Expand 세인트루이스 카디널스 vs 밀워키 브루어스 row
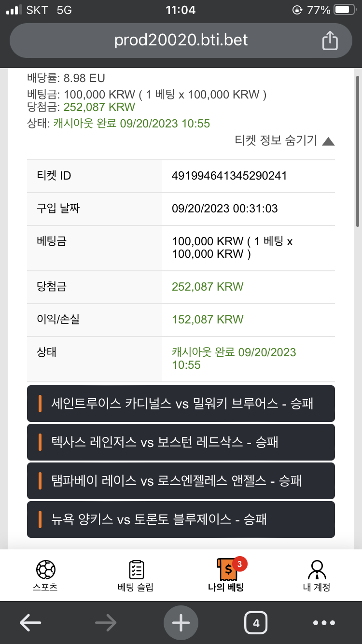Image resolution: width=362 pixels, height=644 pixels. pos(181,404)
